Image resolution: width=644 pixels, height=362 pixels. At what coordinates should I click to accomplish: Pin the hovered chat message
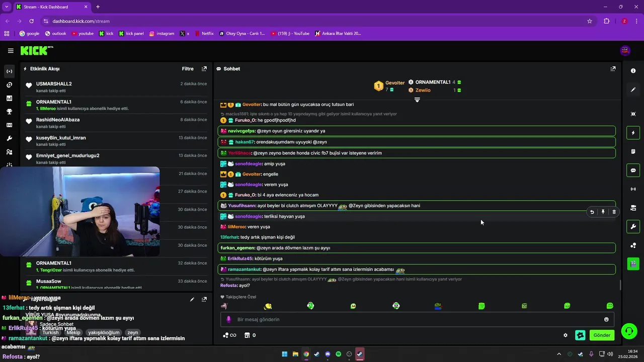point(603,212)
